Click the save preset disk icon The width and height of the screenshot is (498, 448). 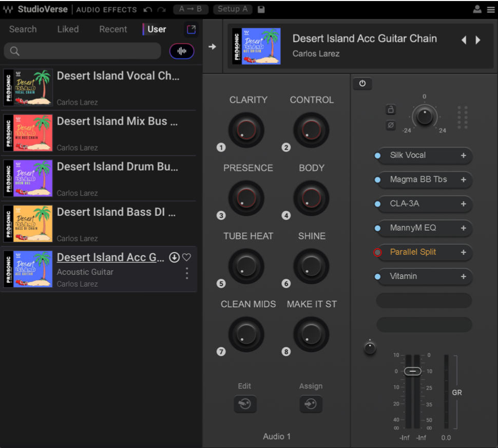261,9
